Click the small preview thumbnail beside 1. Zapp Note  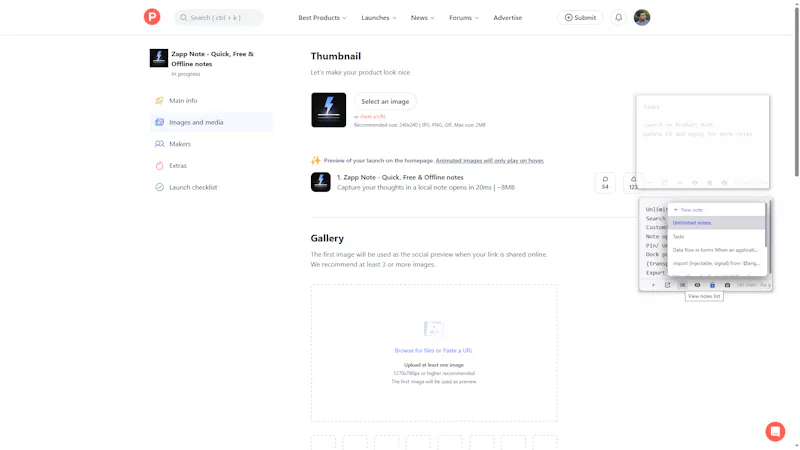click(320, 182)
